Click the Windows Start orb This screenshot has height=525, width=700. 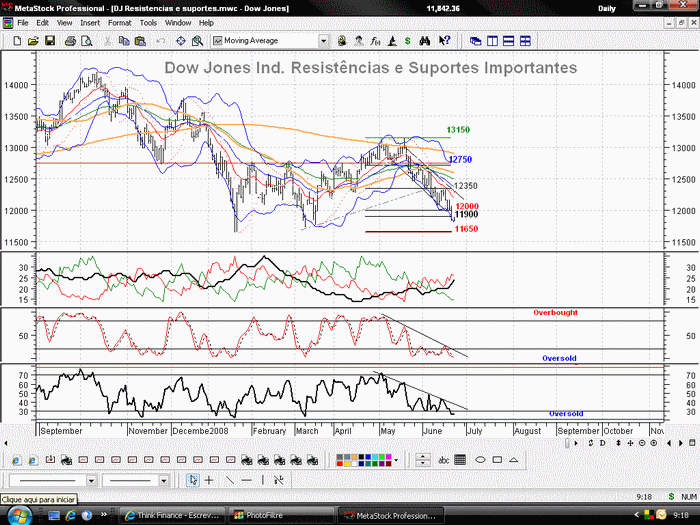20,516
